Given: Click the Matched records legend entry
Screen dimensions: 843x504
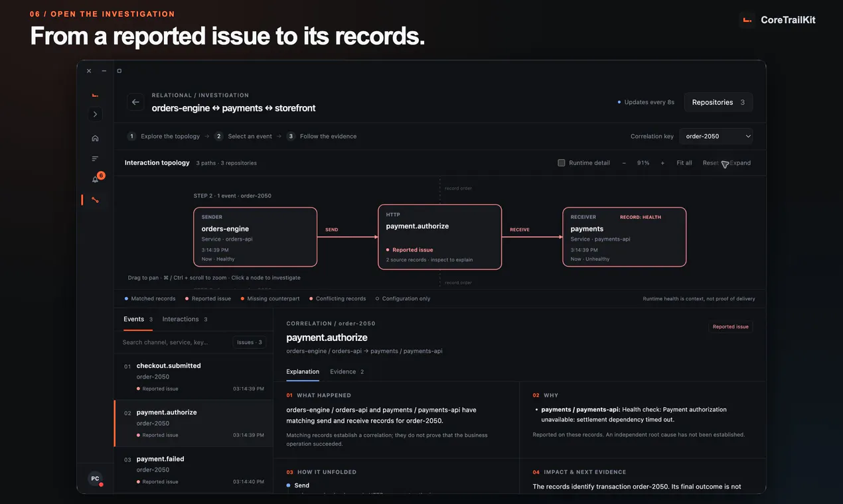Looking at the screenshot, I should (x=150, y=299).
